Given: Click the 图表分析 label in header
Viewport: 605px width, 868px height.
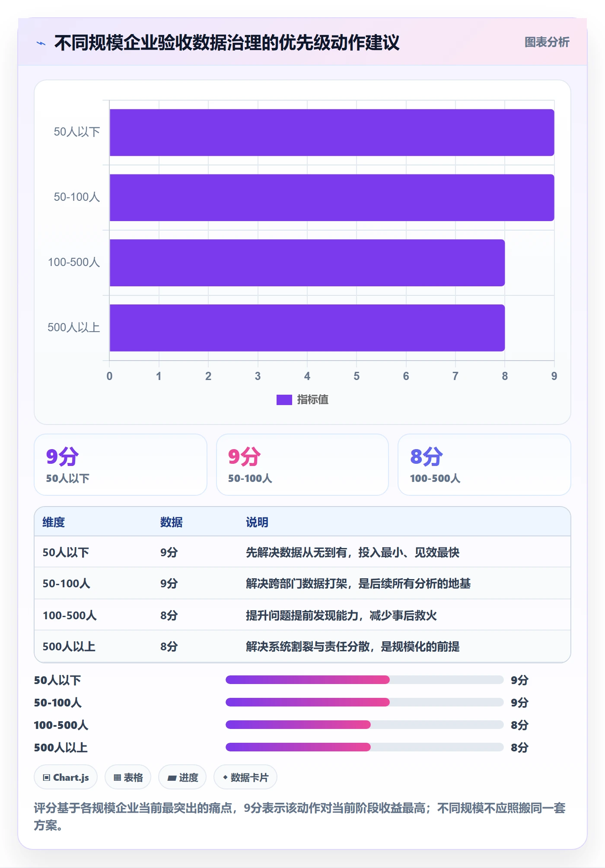Looking at the screenshot, I should click(x=547, y=42).
